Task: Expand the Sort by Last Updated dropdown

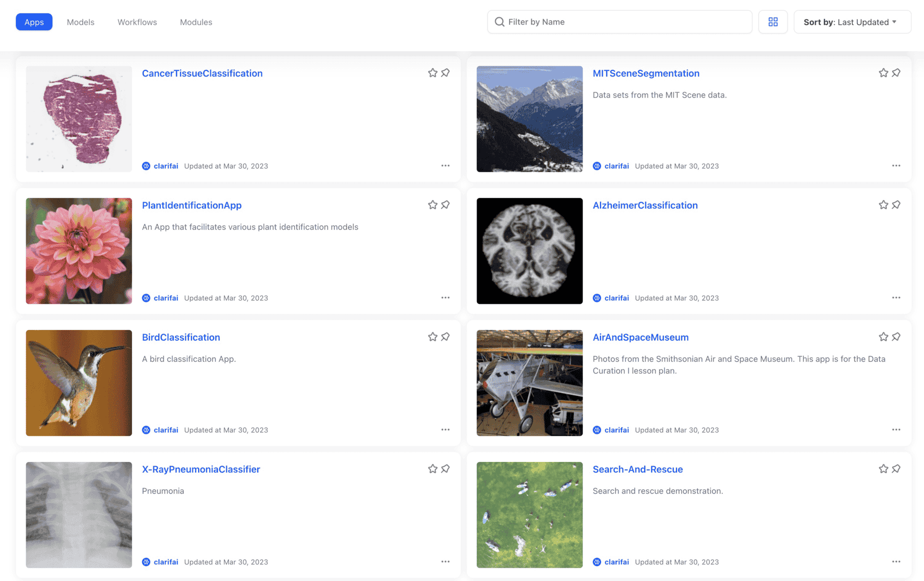Action: pyautogui.click(x=852, y=22)
